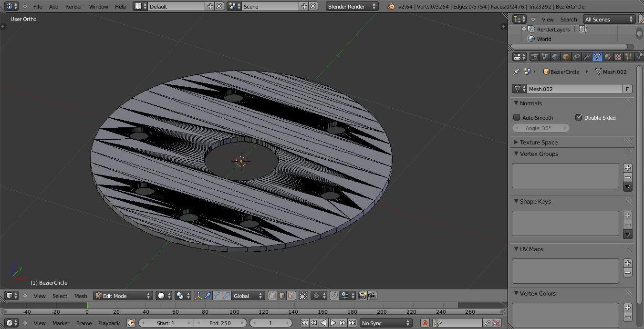Screen dimensions: 644x329
Task: Select face selection mode
Action: (291, 296)
